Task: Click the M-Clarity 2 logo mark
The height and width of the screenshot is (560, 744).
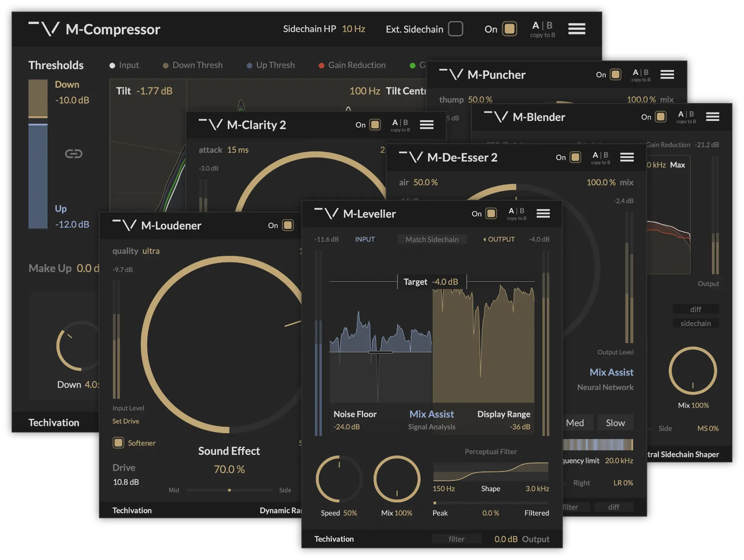Action: (210, 124)
